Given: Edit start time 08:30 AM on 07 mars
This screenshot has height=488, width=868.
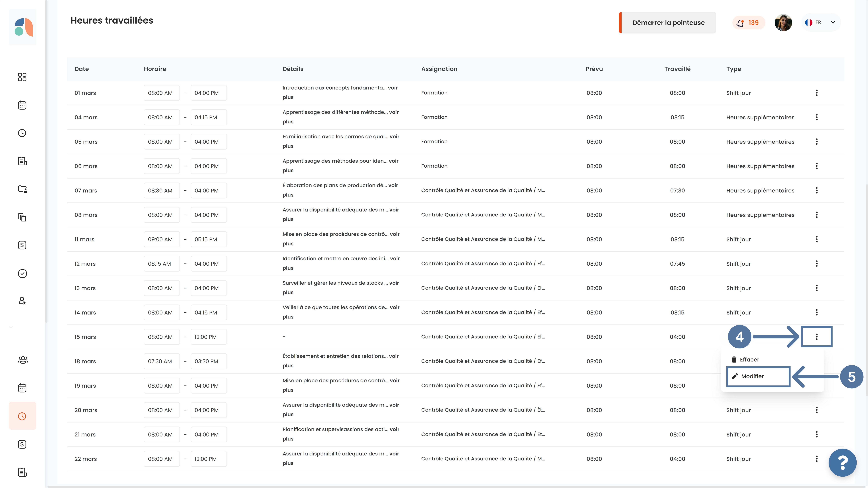Looking at the screenshot, I should point(162,191).
